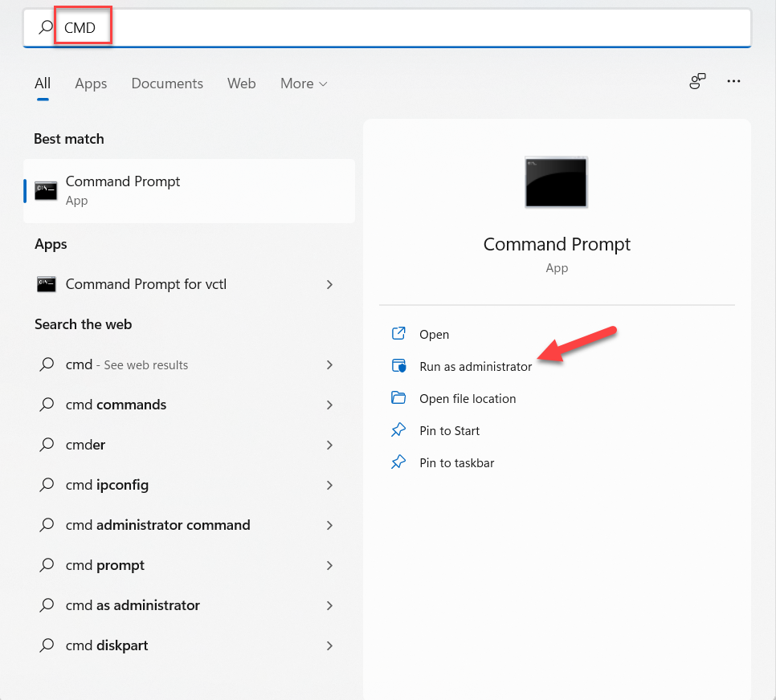Select Command Prompt best match result
776x700 pixels.
pos(189,191)
